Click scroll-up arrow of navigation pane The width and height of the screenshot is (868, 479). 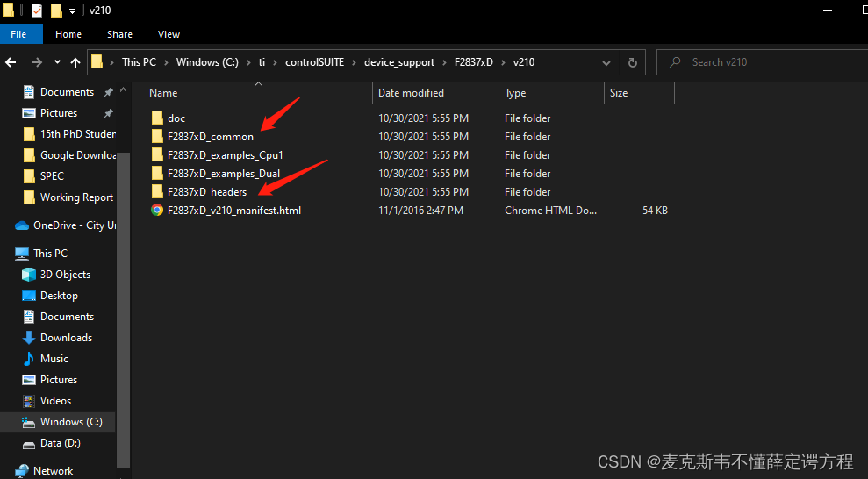pyautogui.click(x=124, y=89)
